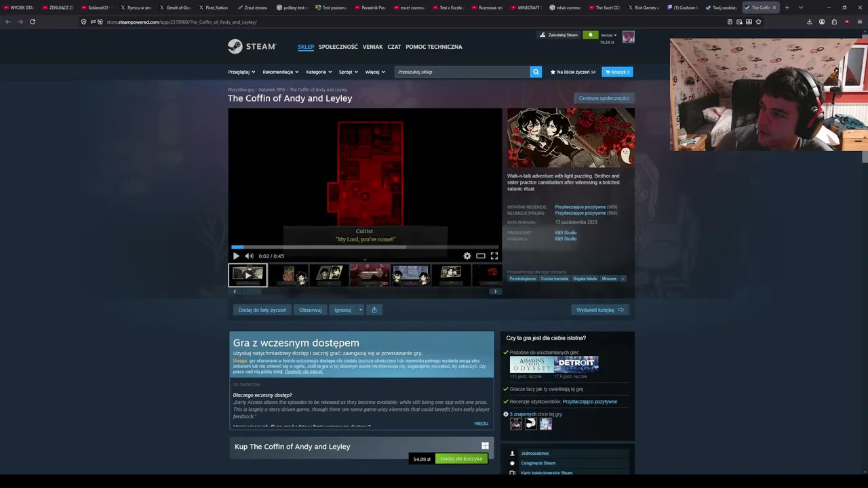
Task: Click Wyświetl kolejkę button
Action: [600, 310]
